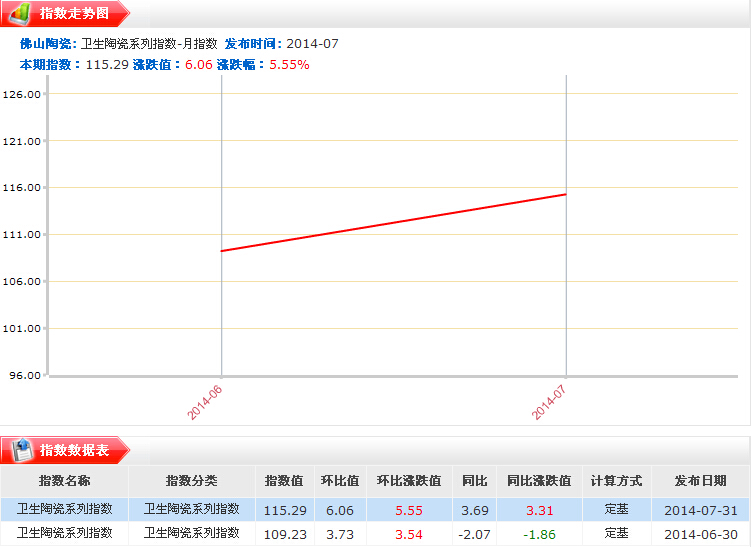This screenshot has width=753, height=547.
Task: Click the 指数名称 column header
Action: (64, 481)
